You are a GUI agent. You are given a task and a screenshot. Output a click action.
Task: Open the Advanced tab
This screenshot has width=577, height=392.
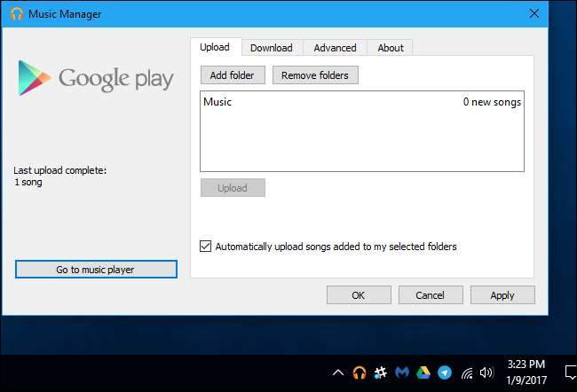tap(335, 48)
